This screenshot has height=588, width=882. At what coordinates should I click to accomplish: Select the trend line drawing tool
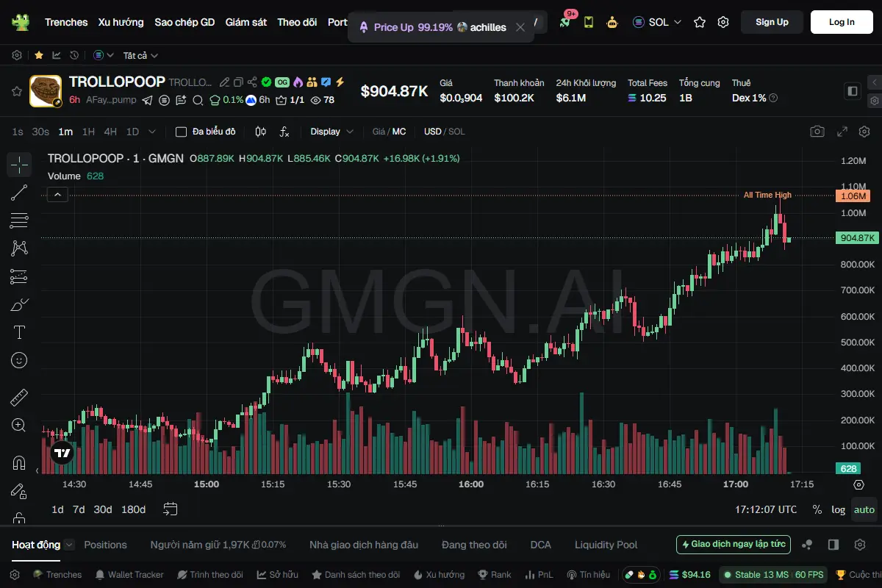click(x=19, y=193)
